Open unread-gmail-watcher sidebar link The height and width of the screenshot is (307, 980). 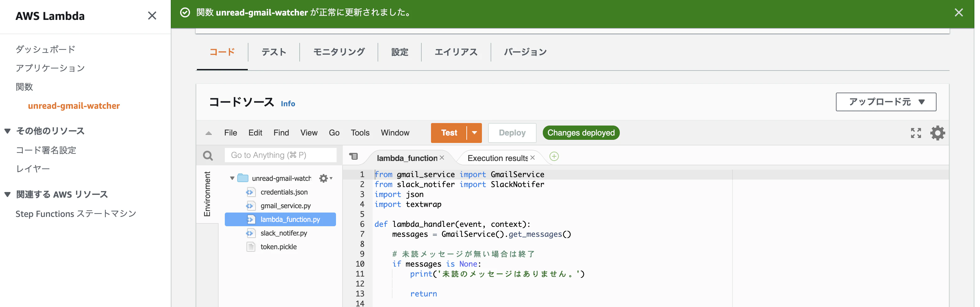(x=74, y=106)
